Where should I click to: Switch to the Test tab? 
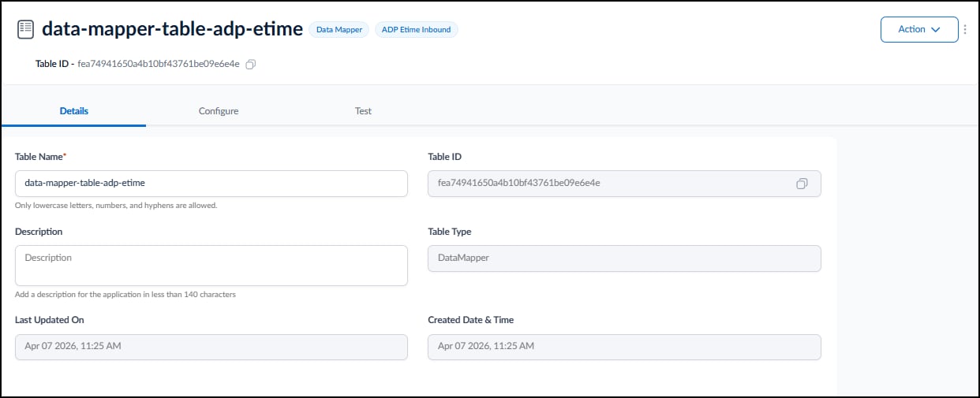363,111
